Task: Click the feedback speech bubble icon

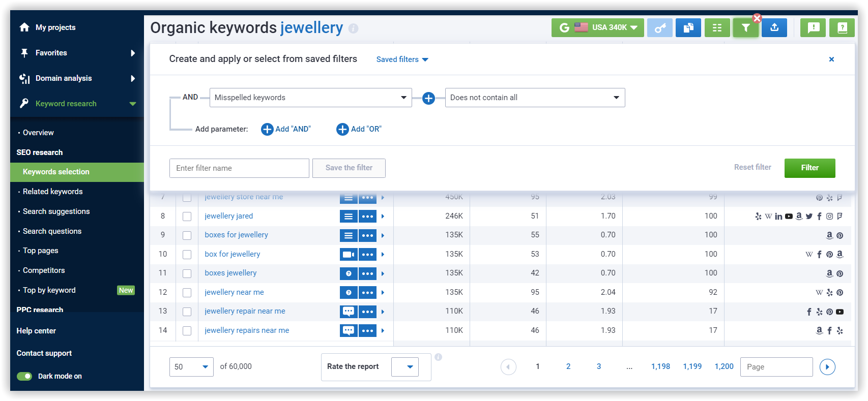Action: click(x=813, y=28)
